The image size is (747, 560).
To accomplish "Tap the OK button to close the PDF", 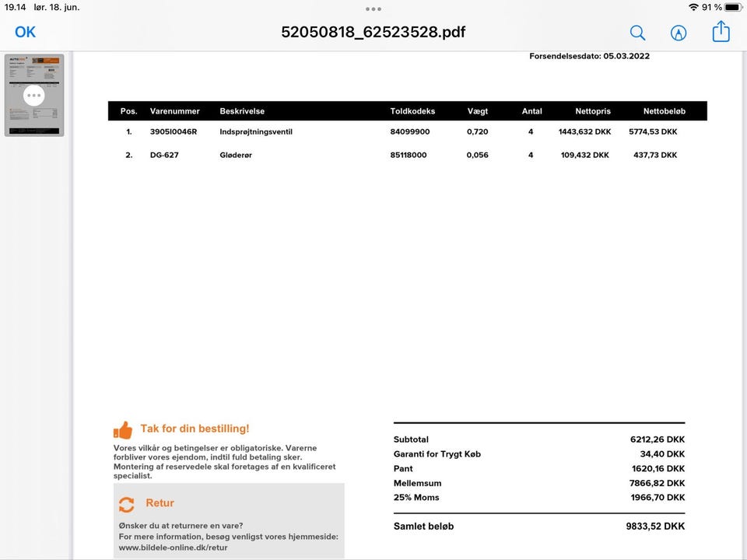I will click(26, 32).
